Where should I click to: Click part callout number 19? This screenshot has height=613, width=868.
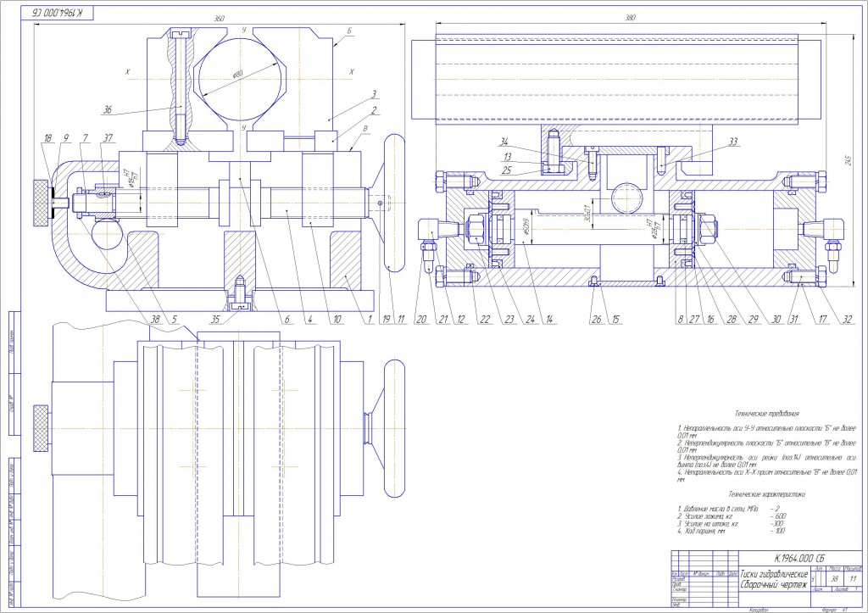pyautogui.click(x=387, y=320)
